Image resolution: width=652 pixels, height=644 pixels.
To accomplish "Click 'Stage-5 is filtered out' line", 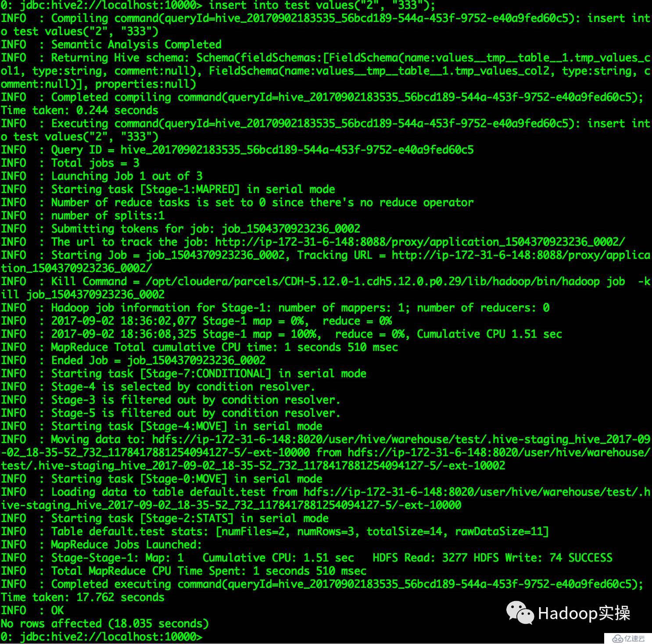I will click(171, 413).
